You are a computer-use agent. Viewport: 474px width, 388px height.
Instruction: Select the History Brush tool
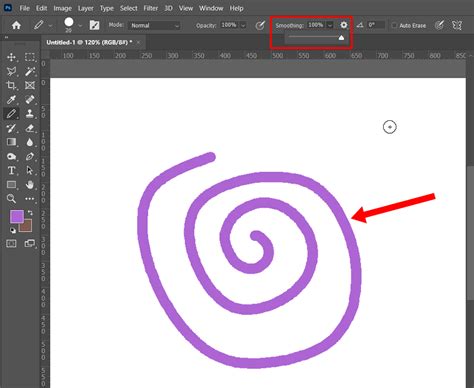click(11, 128)
